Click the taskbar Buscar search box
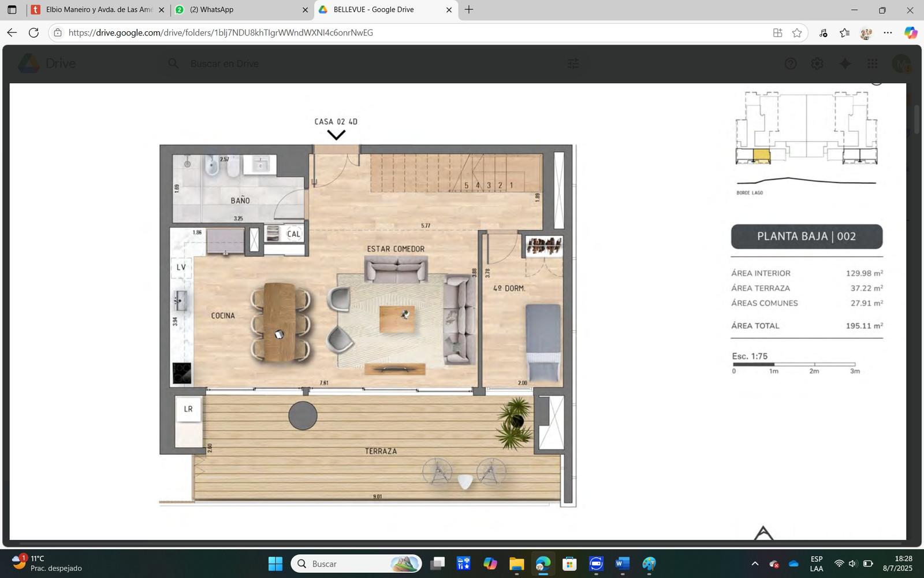Image resolution: width=924 pixels, height=578 pixels. tap(356, 564)
